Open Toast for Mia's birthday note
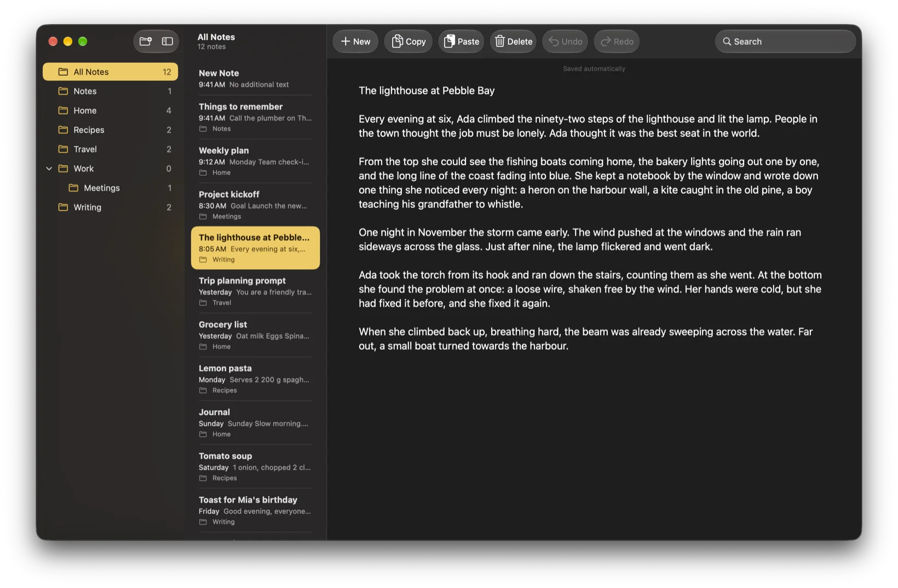This screenshot has width=898, height=588. click(x=256, y=510)
